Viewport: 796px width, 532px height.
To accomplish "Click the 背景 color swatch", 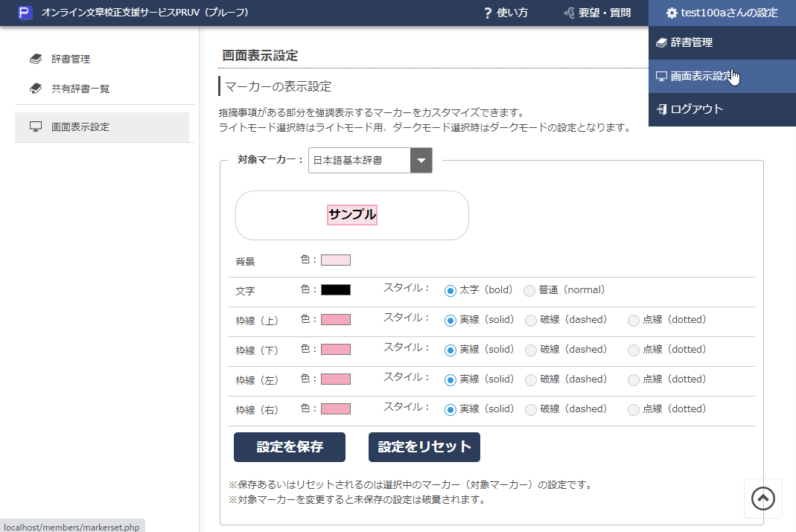I will point(335,260).
